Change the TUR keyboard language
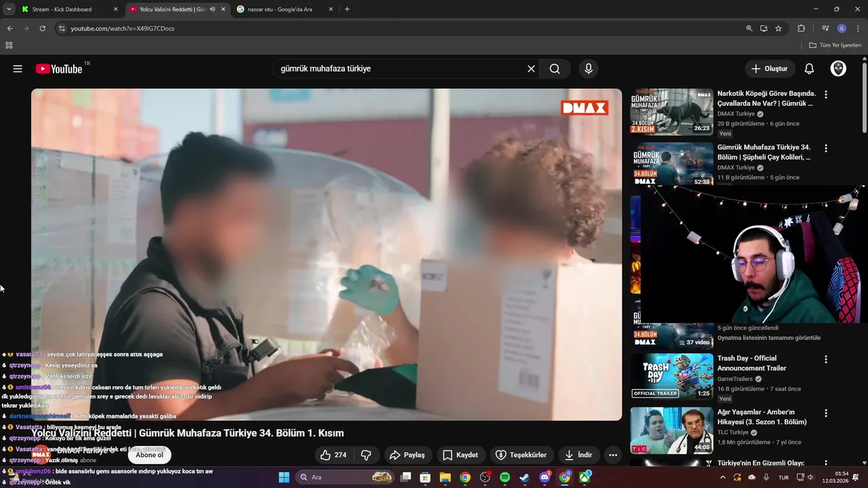The height and width of the screenshot is (488, 868). click(783, 477)
